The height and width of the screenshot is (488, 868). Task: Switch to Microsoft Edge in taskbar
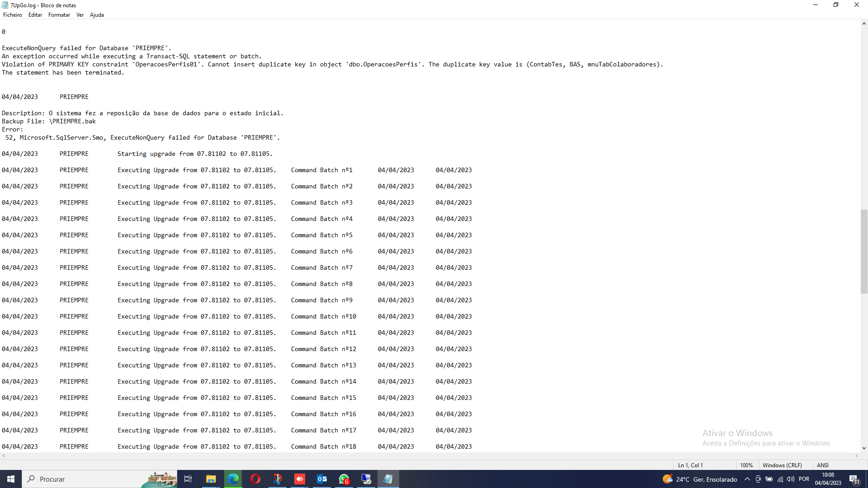coord(233,479)
